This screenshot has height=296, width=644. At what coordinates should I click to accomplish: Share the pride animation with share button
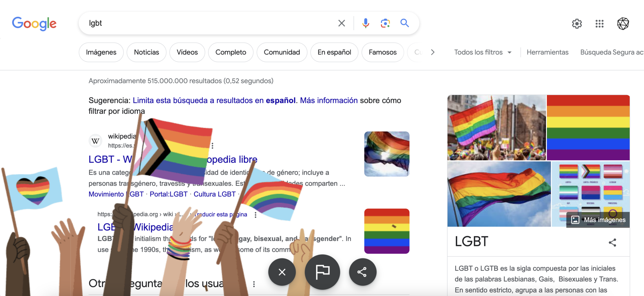pyautogui.click(x=363, y=272)
